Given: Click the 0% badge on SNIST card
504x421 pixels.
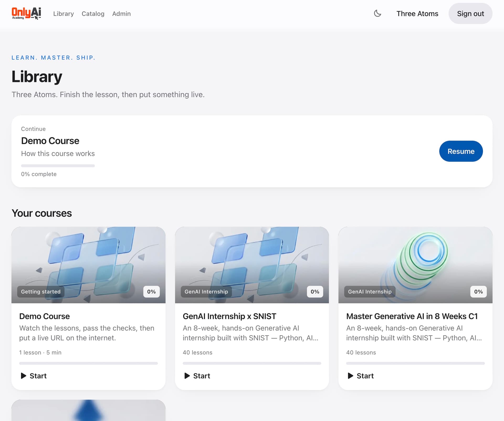Looking at the screenshot, I should pyautogui.click(x=315, y=292).
